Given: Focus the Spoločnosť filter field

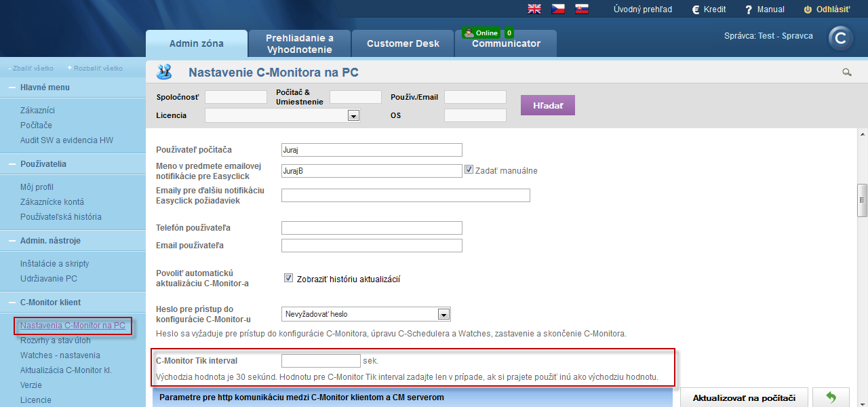Looking at the screenshot, I should point(236,97).
